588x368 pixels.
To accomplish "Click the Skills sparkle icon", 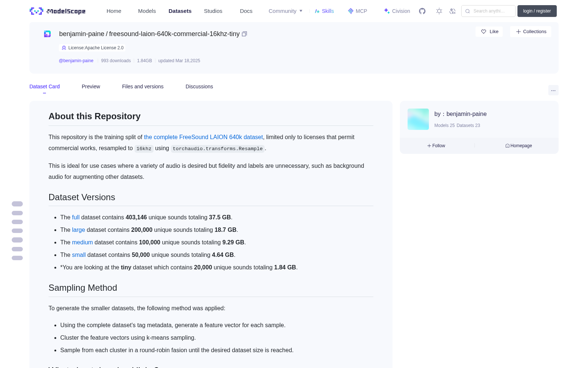I will click(317, 11).
